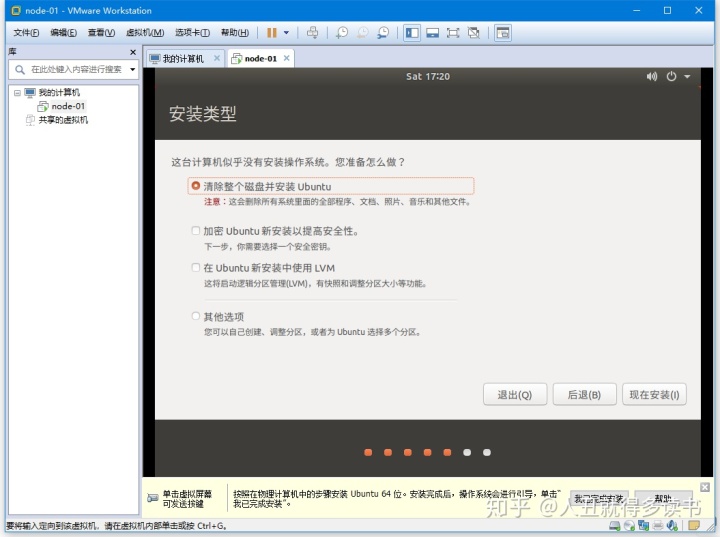Click the CD/DVD drive status icon
The height and width of the screenshot is (537, 720).
(x=629, y=525)
